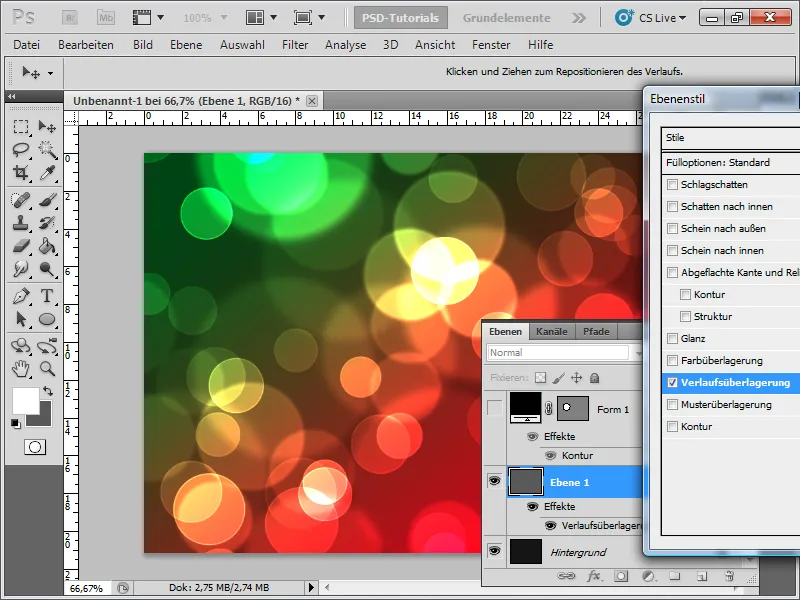This screenshot has height=600, width=800.
Task: Toggle Quick Mask mode
Action: [35, 447]
